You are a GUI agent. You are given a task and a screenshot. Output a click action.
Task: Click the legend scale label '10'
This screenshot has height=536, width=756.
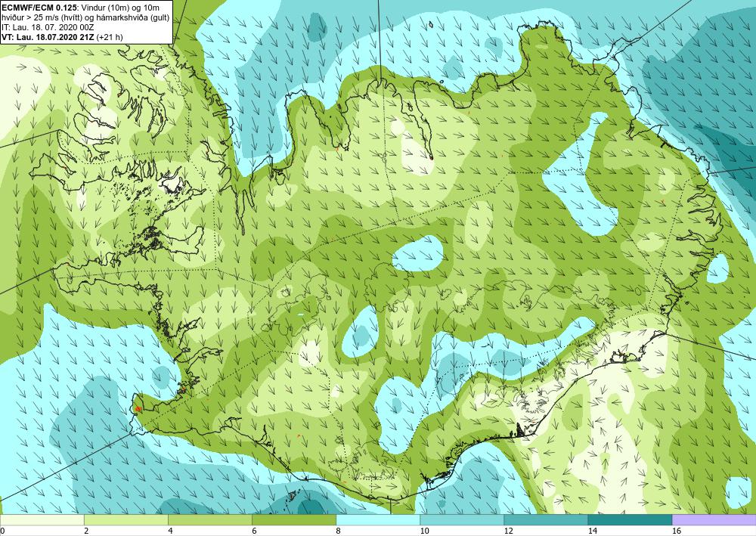tap(424, 531)
